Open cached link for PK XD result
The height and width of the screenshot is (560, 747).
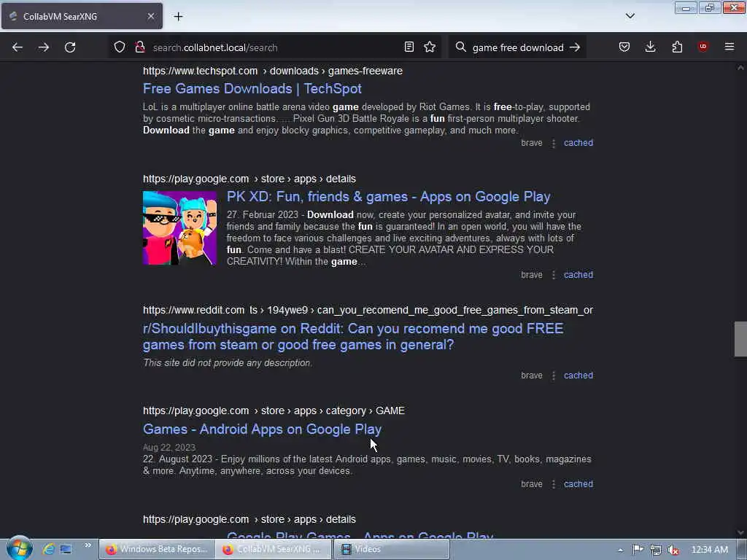pyautogui.click(x=578, y=275)
